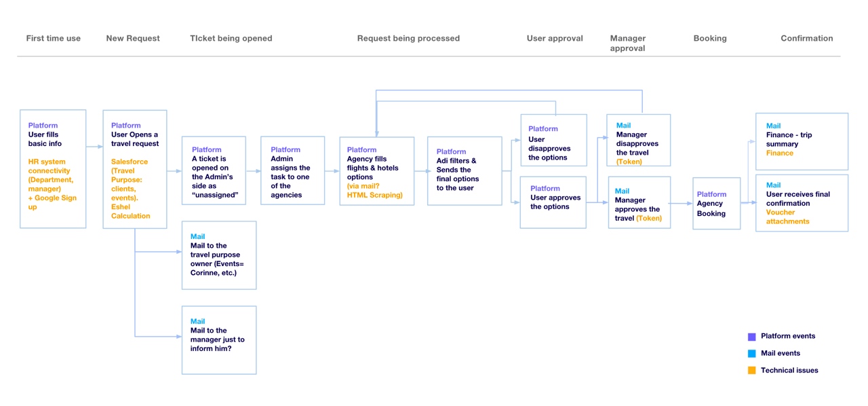Image resolution: width=868 pixels, height=406 pixels.
Task: Select the "Confirmation" stage heading
Action: click(x=807, y=39)
